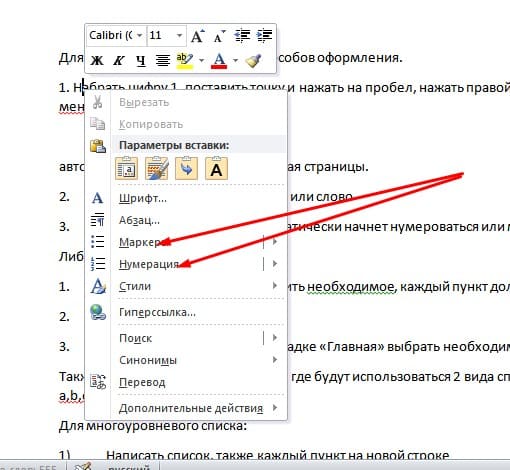Expand Маркеры submenu arrow

coord(275,242)
